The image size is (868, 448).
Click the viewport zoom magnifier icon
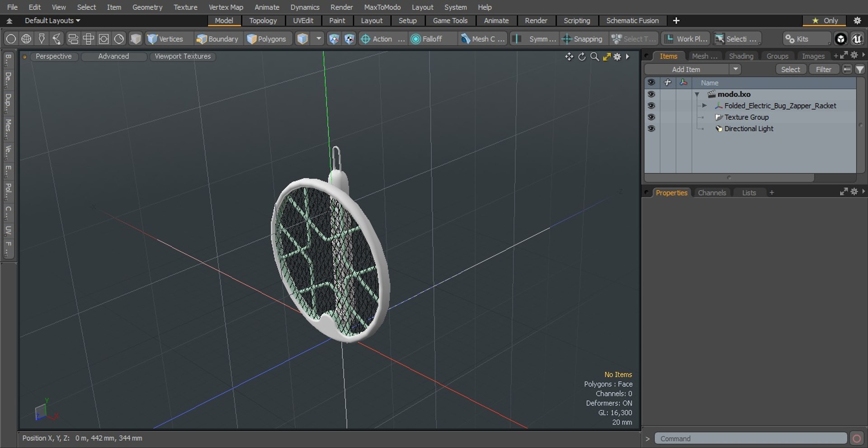594,57
